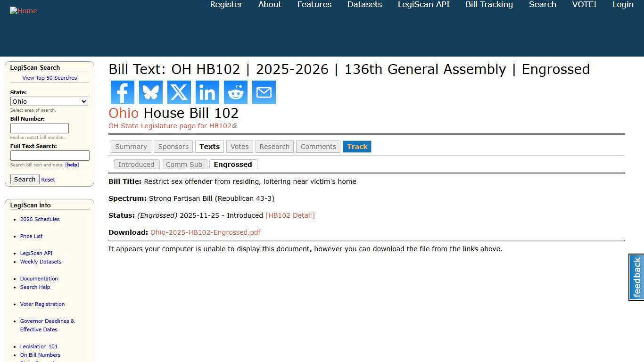
Task: Open the feedback panel on the right
Action: [636, 277]
